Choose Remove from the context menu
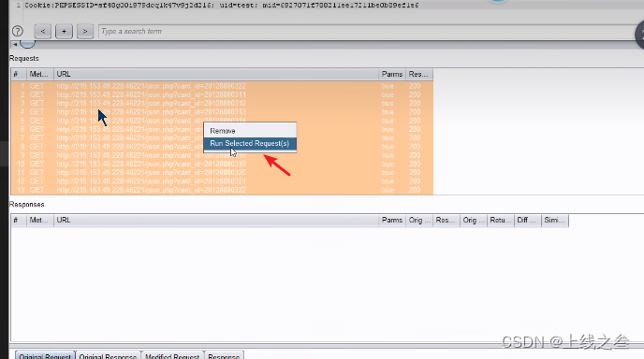 point(250,131)
